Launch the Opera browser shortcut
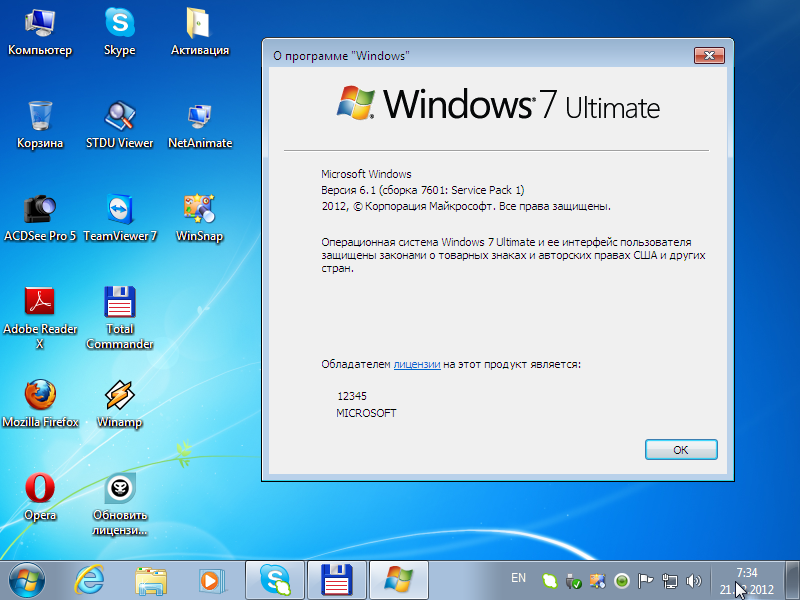Viewport: 800px width, 600px height. coord(40,496)
